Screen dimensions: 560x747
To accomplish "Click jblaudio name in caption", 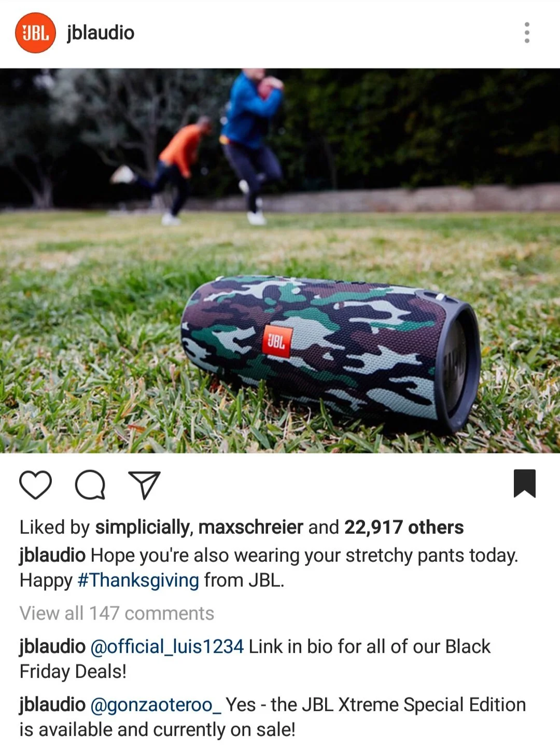I will 52,556.
